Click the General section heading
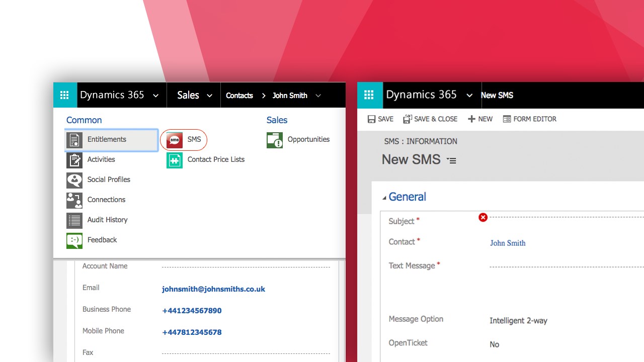The width and height of the screenshot is (644, 362). pyautogui.click(x=408, y=197)
